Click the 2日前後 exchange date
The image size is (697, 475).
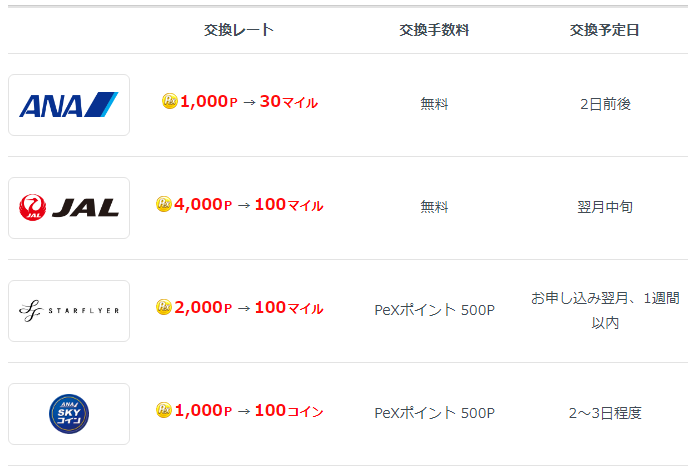click(x=605, y=104)
